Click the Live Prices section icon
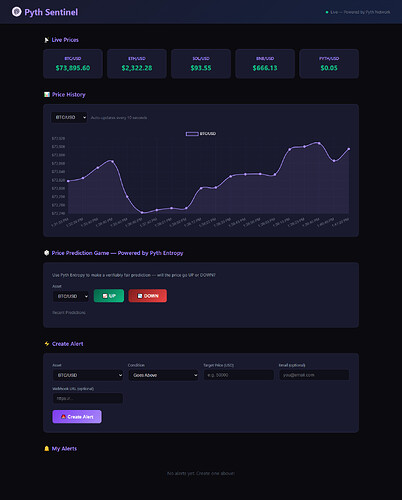402x500 pixels. (46, 40)
